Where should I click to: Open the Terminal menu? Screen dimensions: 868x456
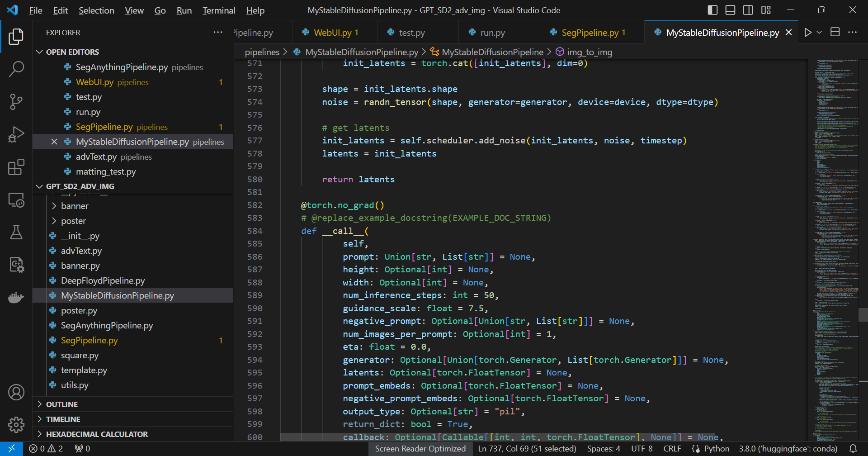click(x=219, y=10)
